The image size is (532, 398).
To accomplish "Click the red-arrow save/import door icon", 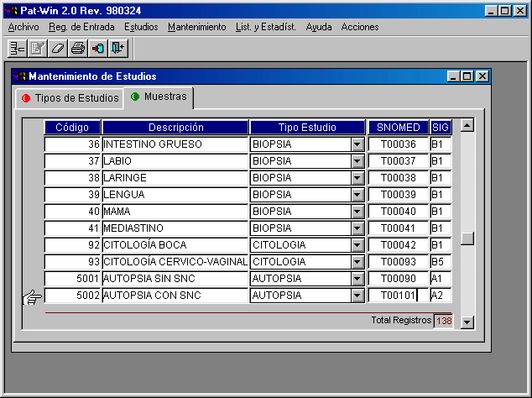I will 98,48.
